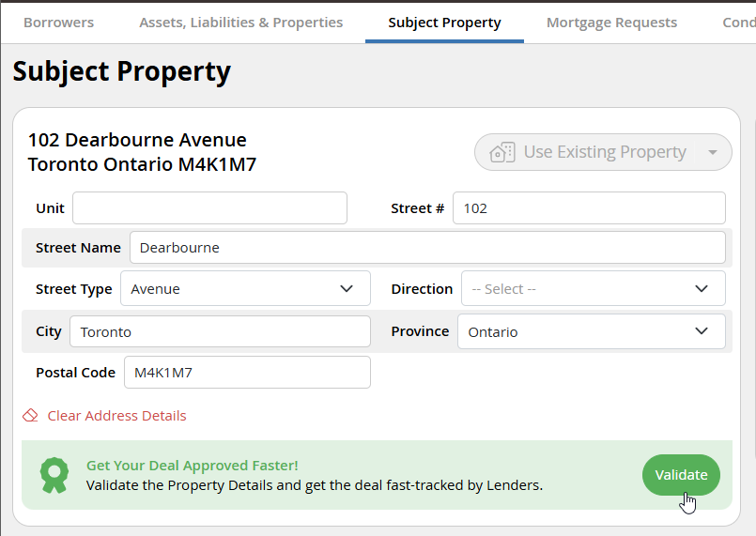756x536 pixels.
Task: Expand the Street Type dropdown
Action: click(346, 289)
